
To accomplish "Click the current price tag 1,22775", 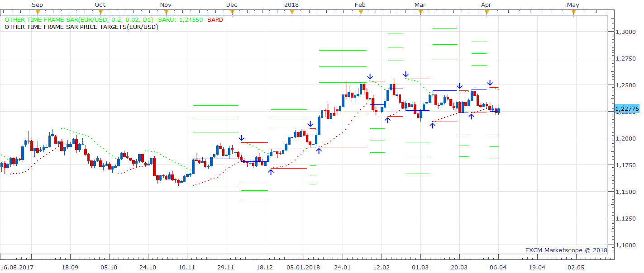I will point(627,109).
